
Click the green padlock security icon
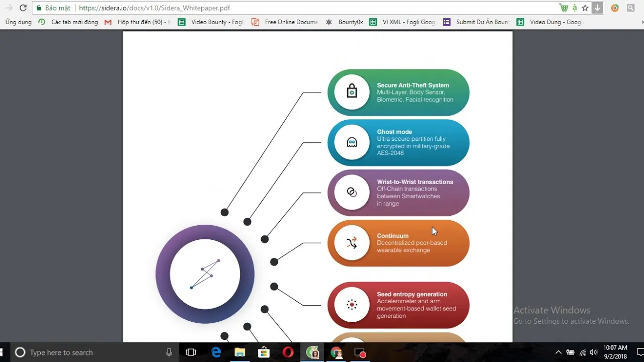tap(39, 8)
